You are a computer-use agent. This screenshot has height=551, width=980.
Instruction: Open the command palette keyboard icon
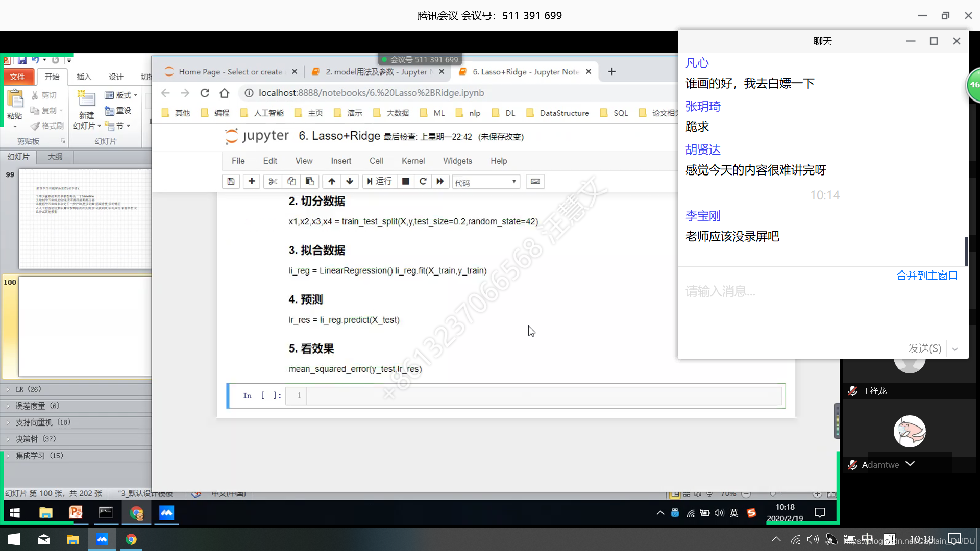pyautogui.click(x=535, y=182)
